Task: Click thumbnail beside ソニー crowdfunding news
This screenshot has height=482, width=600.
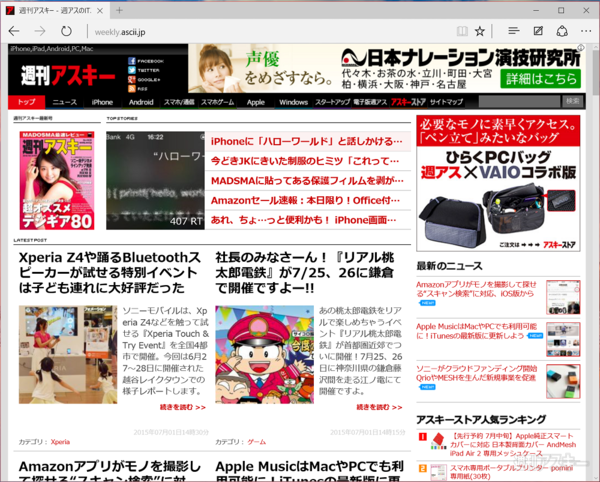Action: (x=563, y=381)
